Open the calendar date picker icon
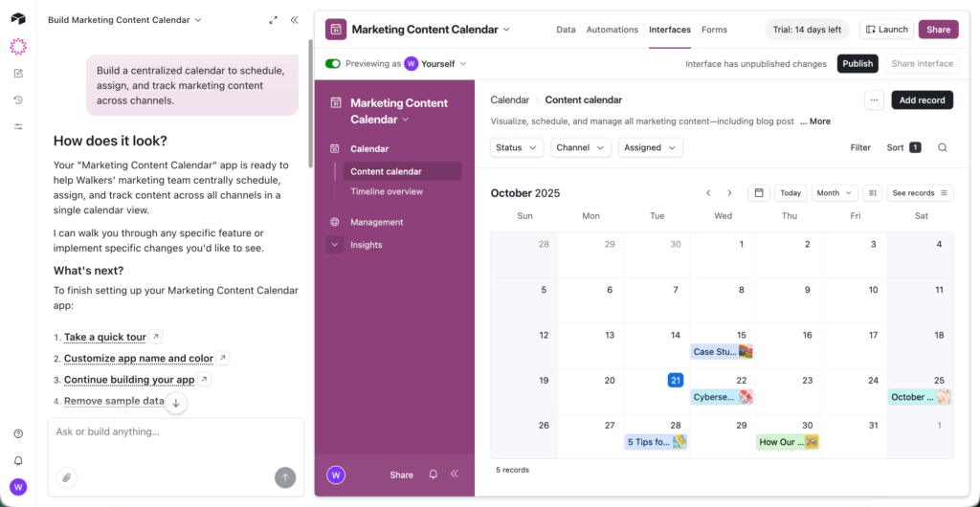 click(x=758, y=193)
